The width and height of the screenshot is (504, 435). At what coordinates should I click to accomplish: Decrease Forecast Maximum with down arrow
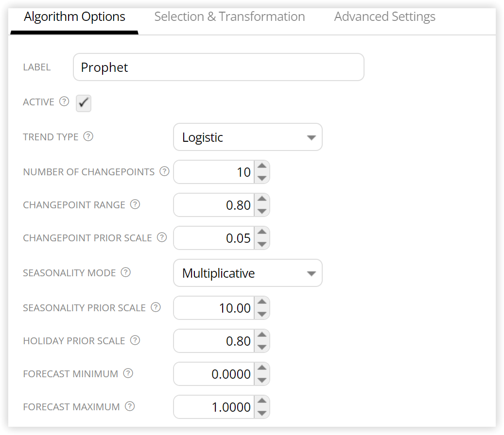[262, 413]
